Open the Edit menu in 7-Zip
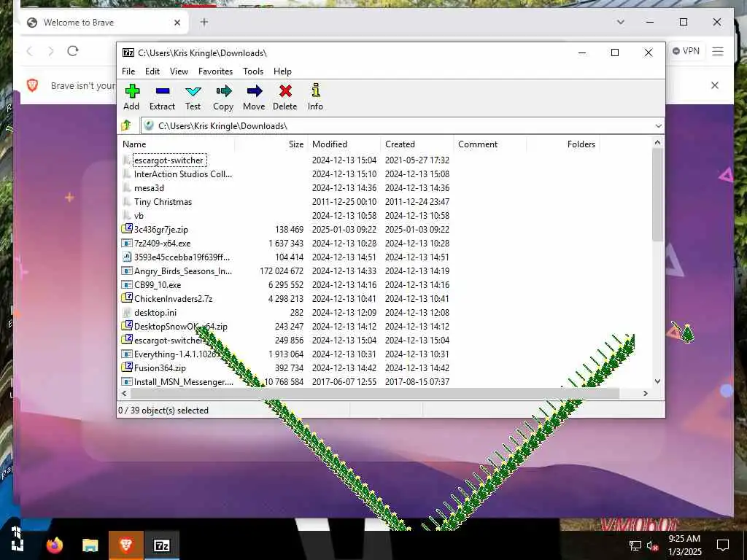Image resolution: width=747 pixels, height=560 pixels. [x=152, y=71]
